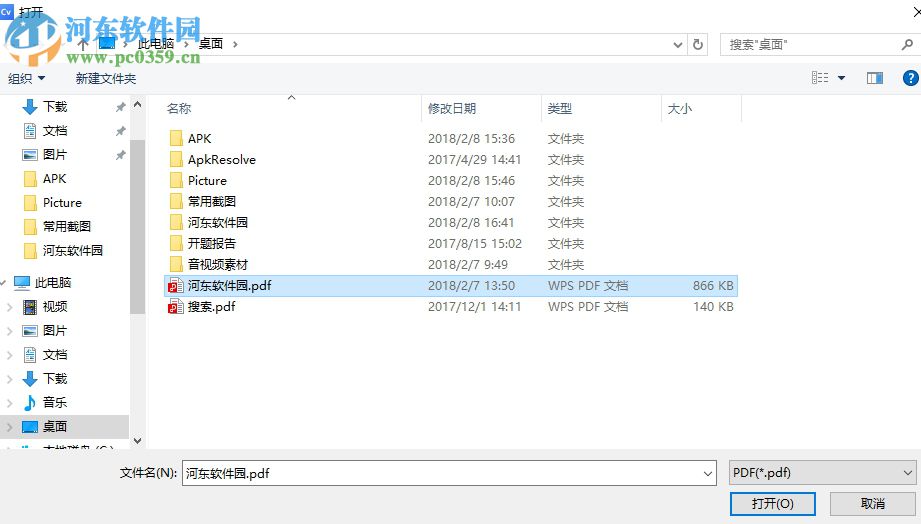This screenshot has height=524, width=921.
Task: Expand the 音乐 tree node
Action: click(x=9, y=403)
